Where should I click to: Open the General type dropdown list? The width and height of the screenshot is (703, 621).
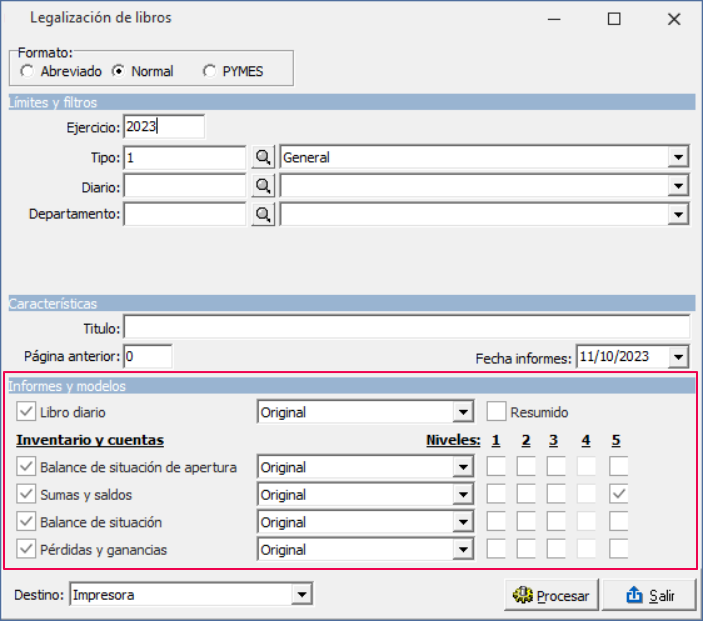(x=679, y=157)
